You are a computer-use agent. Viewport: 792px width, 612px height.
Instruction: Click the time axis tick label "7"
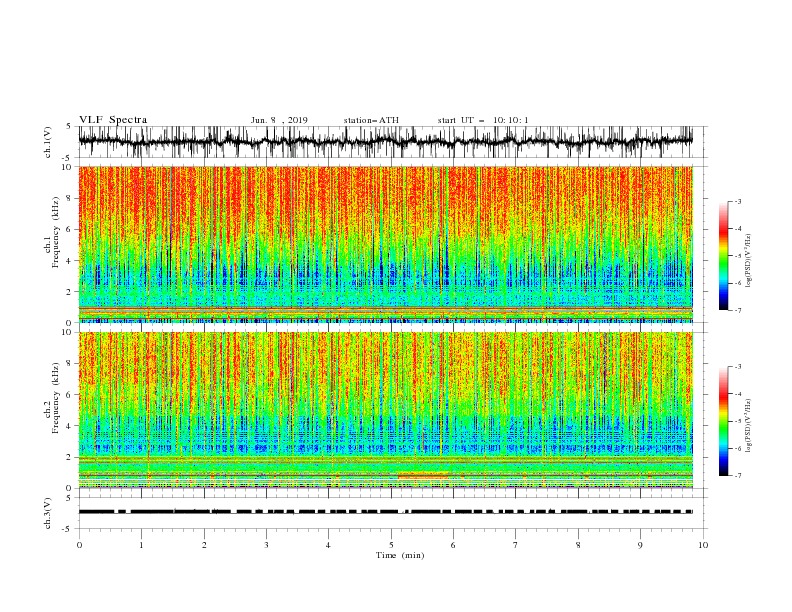(516, 545)
